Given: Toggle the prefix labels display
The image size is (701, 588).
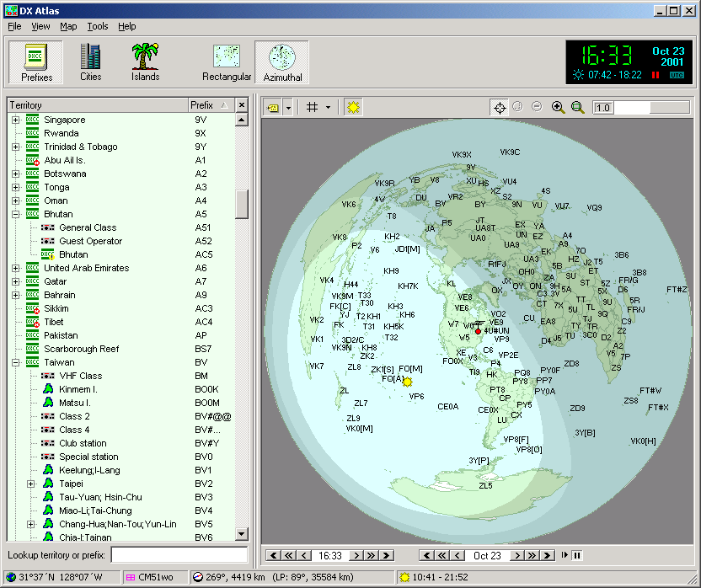Looking at the screenshot, I should (273, 106).
